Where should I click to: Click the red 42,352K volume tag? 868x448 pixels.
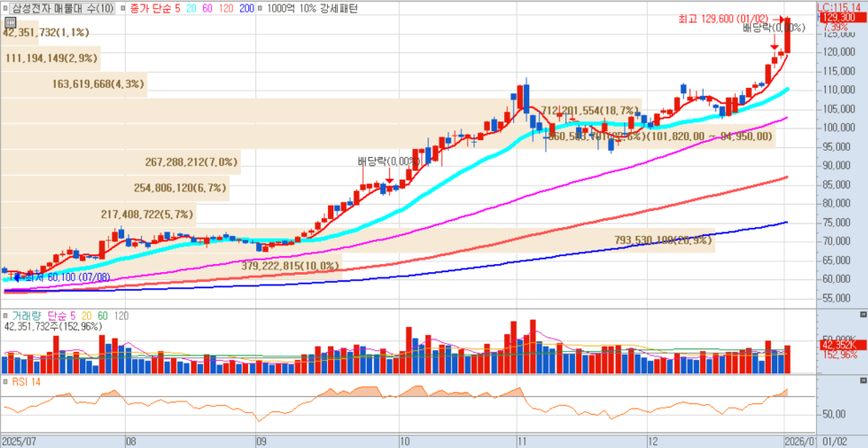point(842,345)
